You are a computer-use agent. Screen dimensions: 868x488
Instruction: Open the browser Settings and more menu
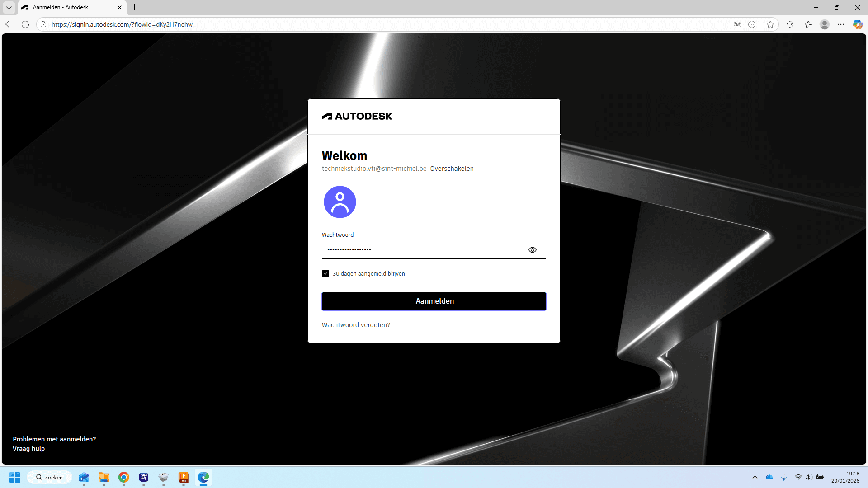click(841, 24)
